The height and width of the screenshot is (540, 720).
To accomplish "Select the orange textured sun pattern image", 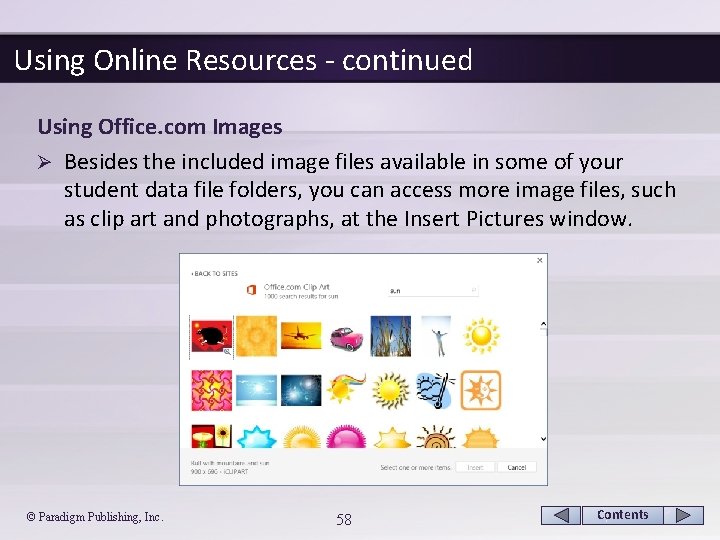I will (257, 336).
